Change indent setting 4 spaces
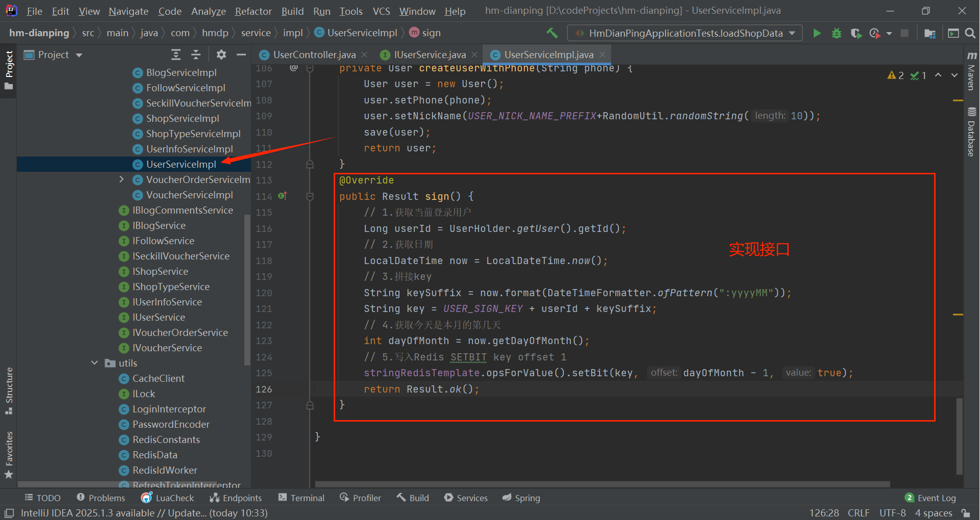The height and width of the screenshot is (520, 980). pyautogui.click(x=934, y=513)
